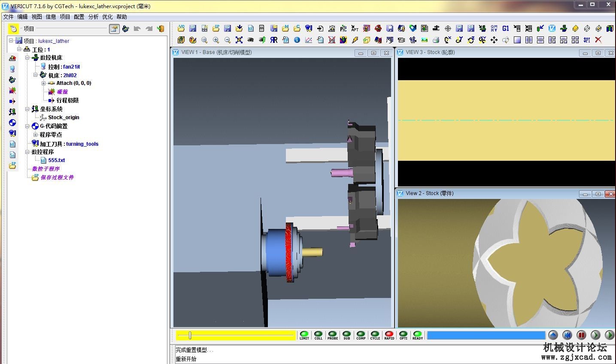Image resolution: width=616 pixels, height=364 pixels.
Task: Click the yellow animation speed slider
Action: click(x=236, y=335)
